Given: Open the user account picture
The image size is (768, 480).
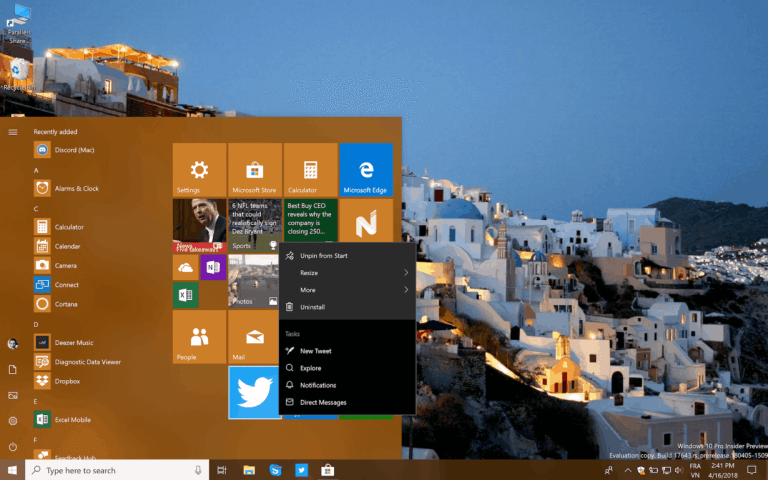Looking at the screenshot, I should [x=13, y=344].
